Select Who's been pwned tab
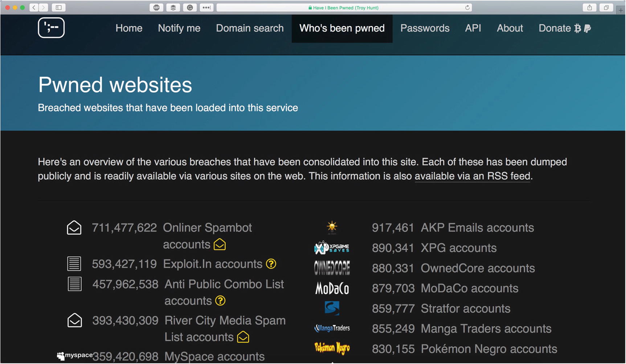The image size is (626, 364). click(x=342, y=28)
